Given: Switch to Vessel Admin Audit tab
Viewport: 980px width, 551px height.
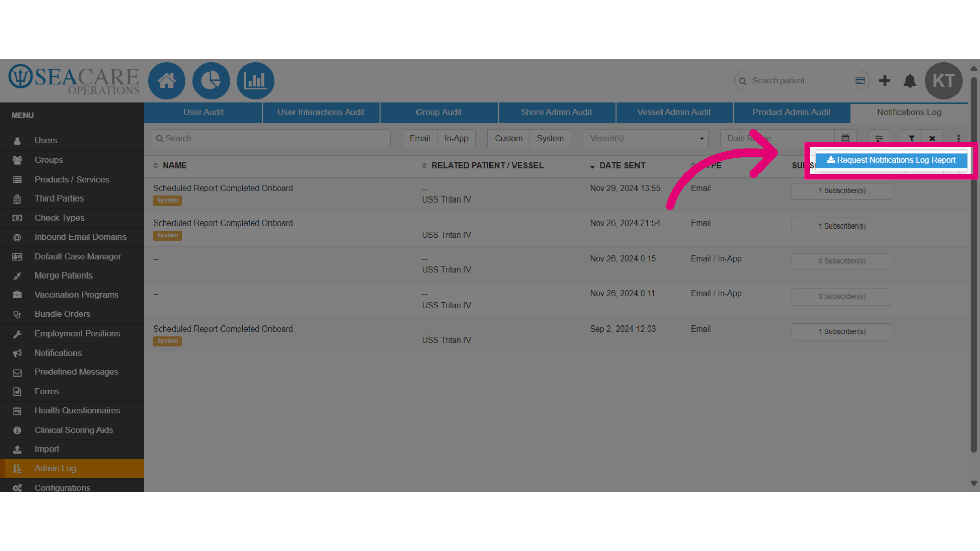Looking at the screenshot, I should point(674,112).
